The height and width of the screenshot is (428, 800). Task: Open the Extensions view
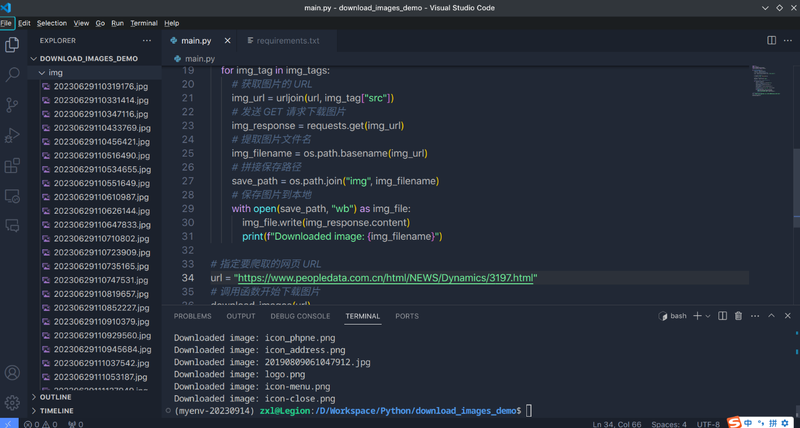pos(13,166)
